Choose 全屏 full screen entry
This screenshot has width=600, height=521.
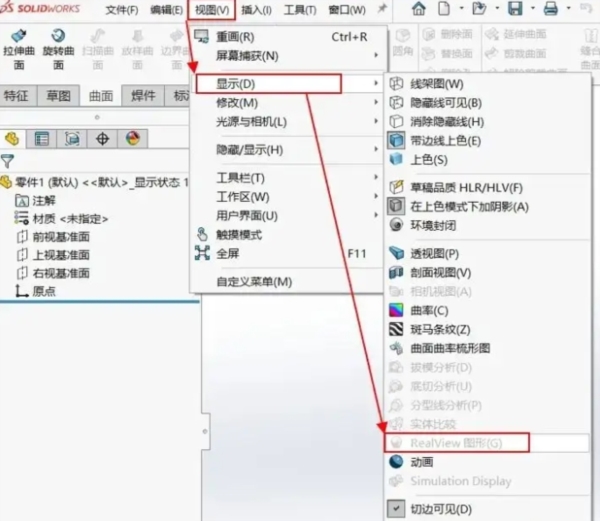coord(287,254)
